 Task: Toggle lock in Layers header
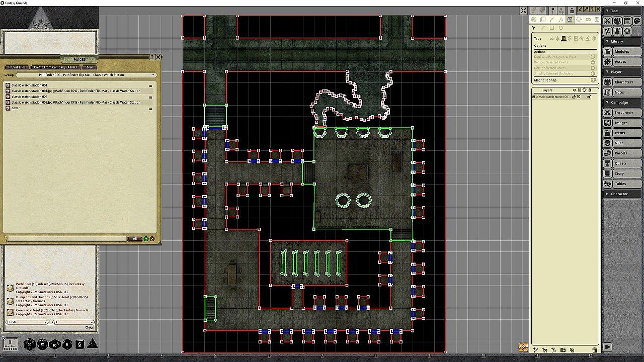(590, 90)
